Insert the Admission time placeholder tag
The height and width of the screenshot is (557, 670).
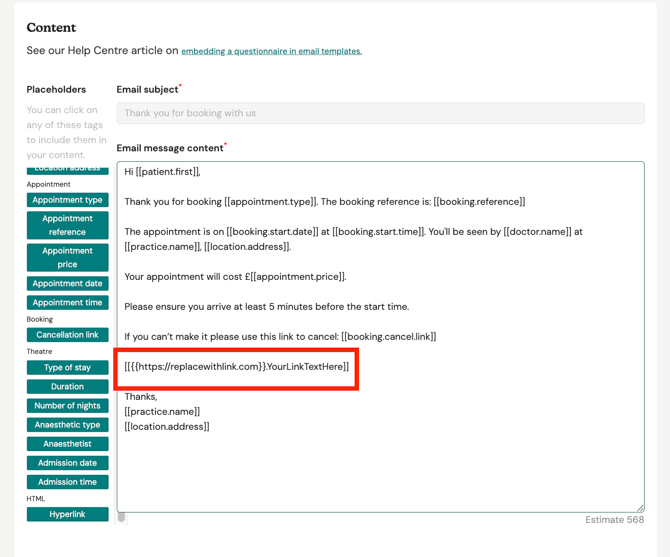pyautogui.click(x=67, y=482)
